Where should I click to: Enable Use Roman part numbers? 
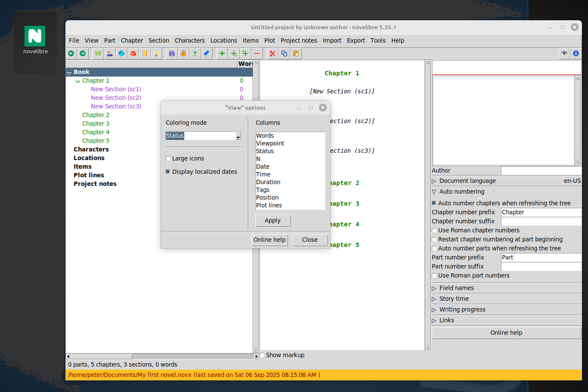pyautogui.click(x=434, y=275)
